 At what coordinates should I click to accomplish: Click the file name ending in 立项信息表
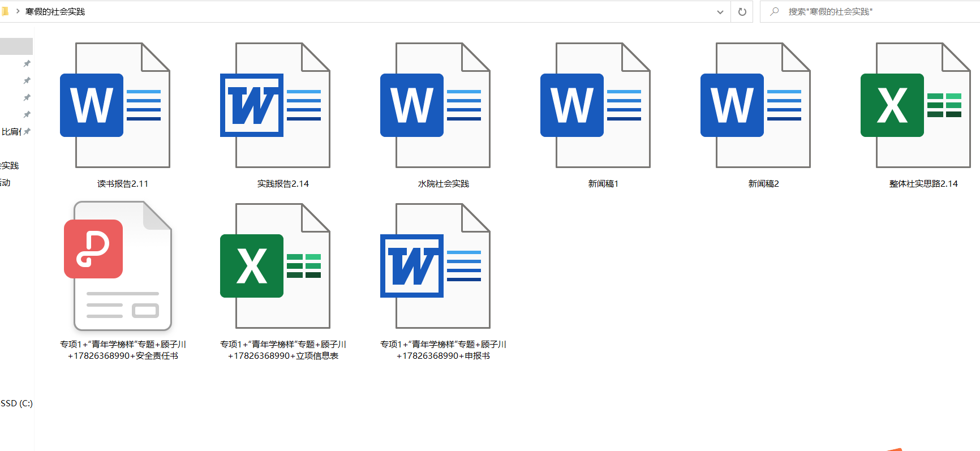pyautogui.click(x=283, y=350)
